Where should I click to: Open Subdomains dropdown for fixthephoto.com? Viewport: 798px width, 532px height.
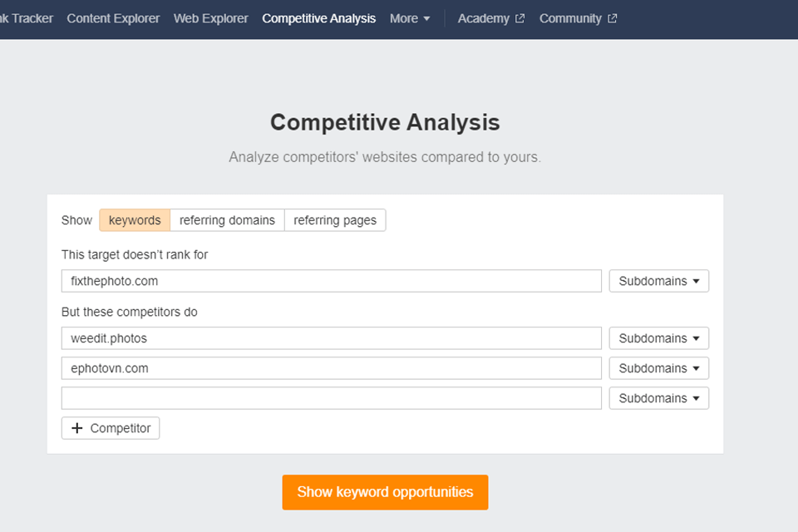[659, 281]
